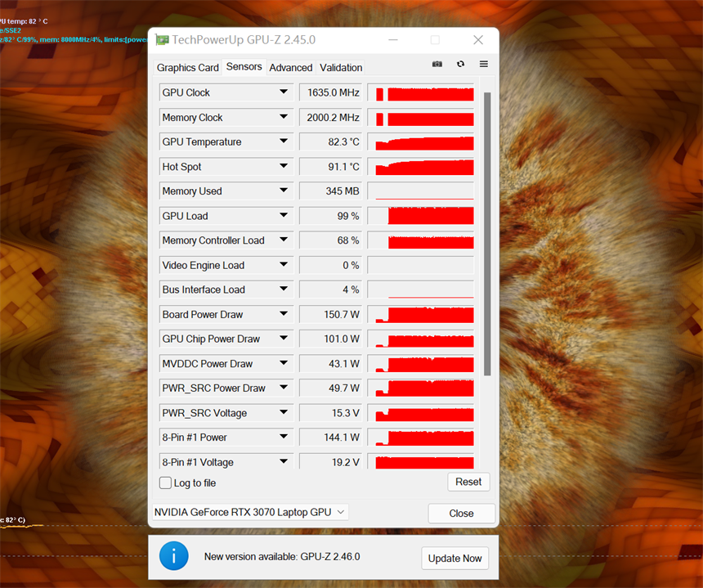Viewport: 703px width, 588px height.
Task: Go to the Validation tab
Action: click(x=341, y=68)
